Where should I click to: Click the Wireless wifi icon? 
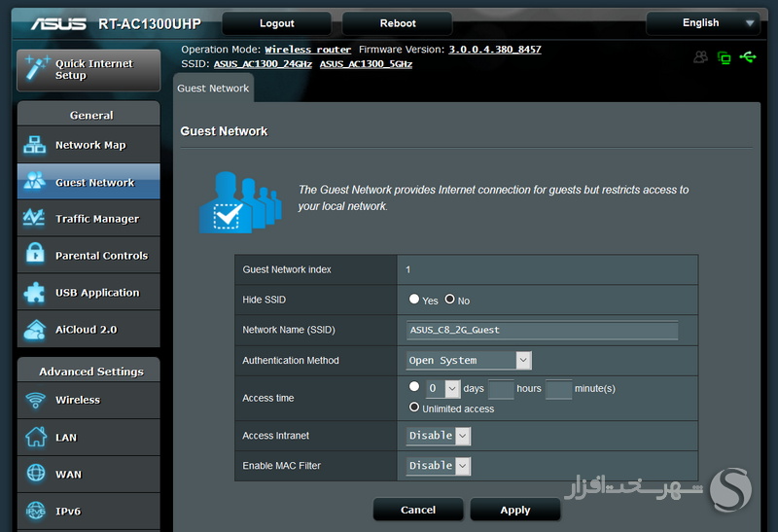coord(35,400)
